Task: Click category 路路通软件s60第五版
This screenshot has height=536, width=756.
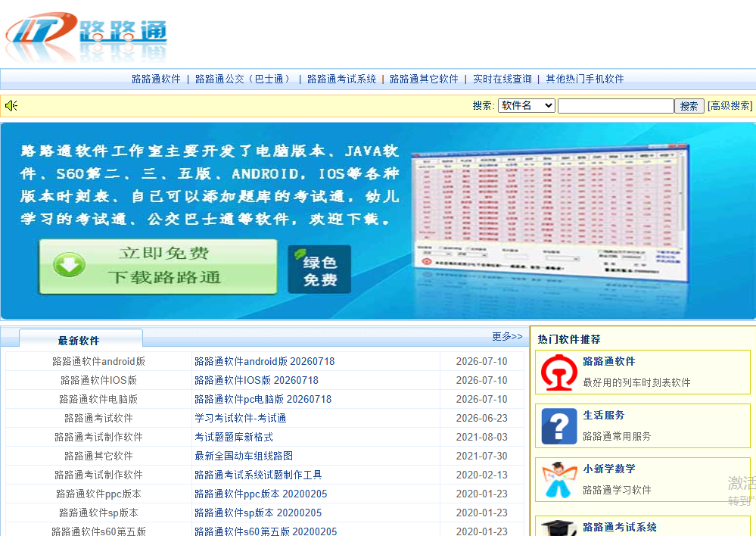Action: coord(99,531)
